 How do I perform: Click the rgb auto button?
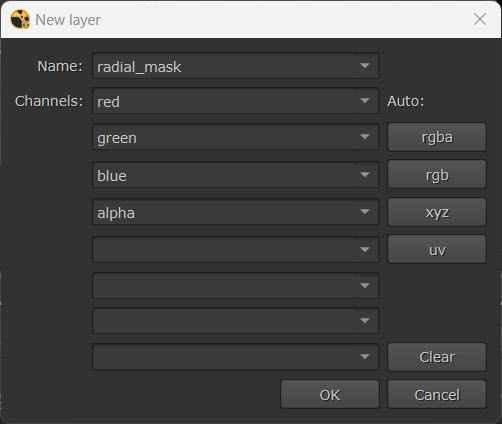coord(437,174)
